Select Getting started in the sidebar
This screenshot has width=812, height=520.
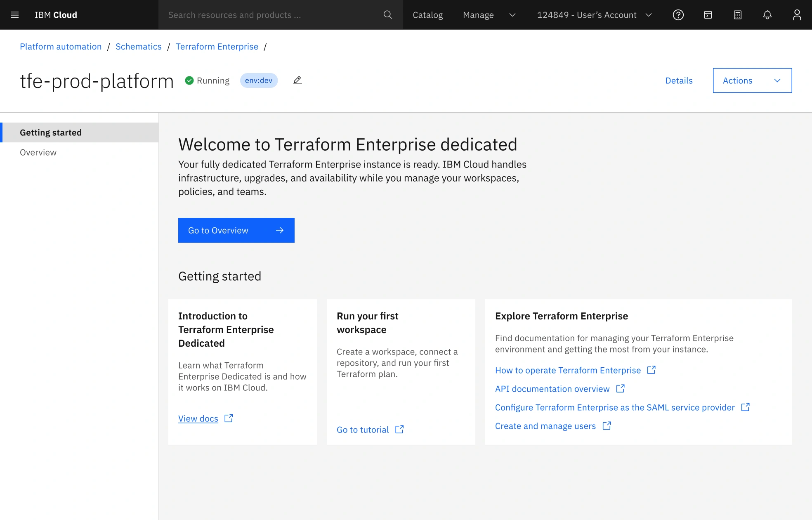pos(79,132)
